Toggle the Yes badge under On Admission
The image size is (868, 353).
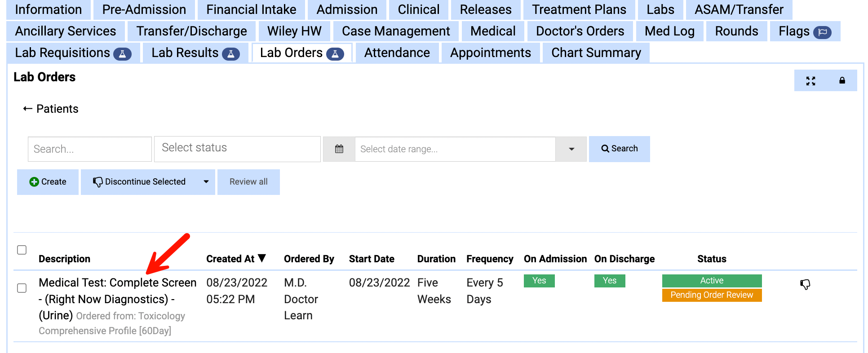coord(539,280)
